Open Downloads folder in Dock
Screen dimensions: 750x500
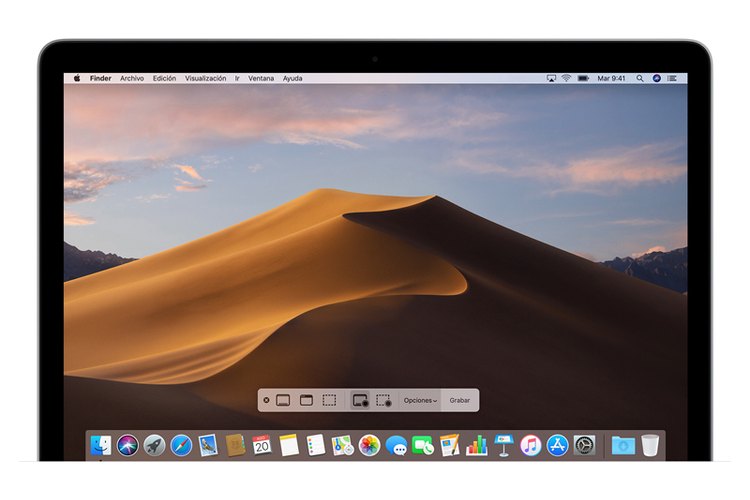(x=623, y=445)
